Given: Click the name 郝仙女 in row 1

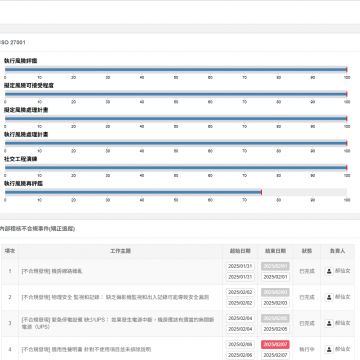Looking at the screenshot, I should 343,271.
